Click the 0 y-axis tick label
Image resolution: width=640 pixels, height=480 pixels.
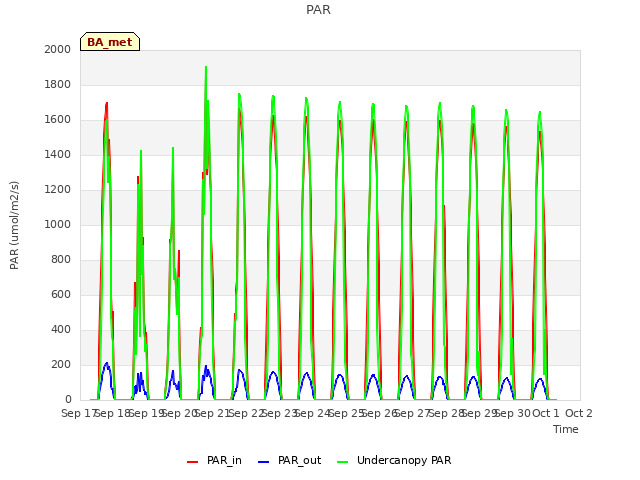click(x=68, y=400)
